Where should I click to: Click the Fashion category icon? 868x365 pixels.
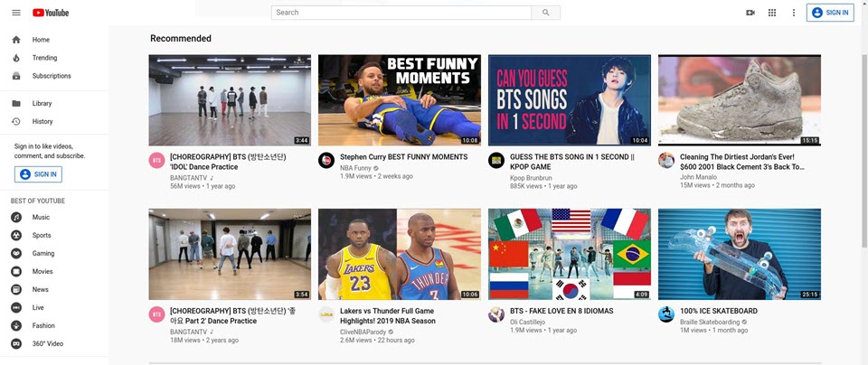tap(16, 326)
